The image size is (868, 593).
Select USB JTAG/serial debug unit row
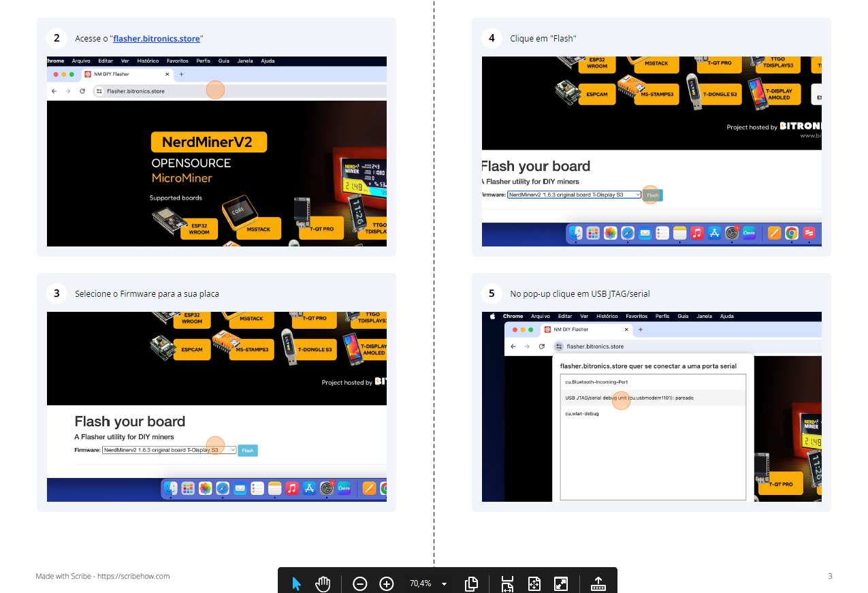[653, 398]
